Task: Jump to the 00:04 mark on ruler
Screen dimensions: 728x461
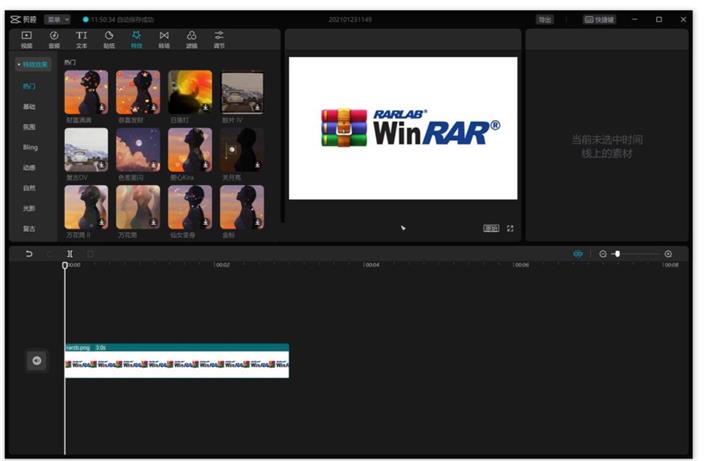Action: pos(371,265)
